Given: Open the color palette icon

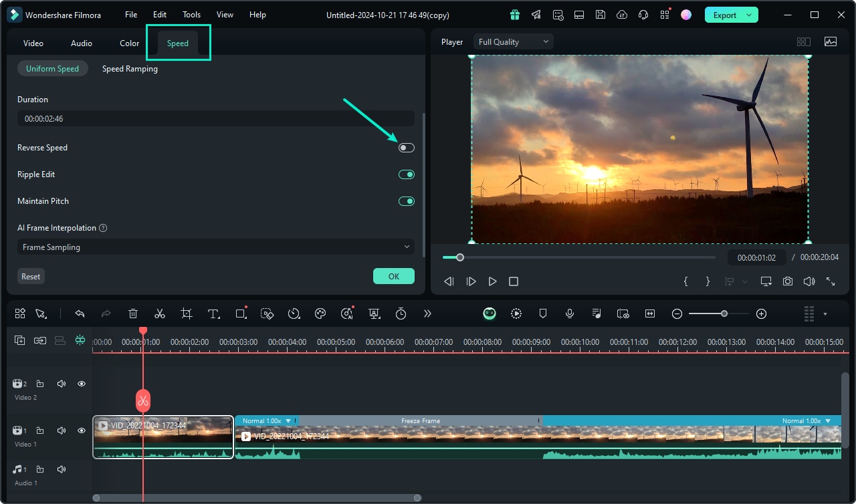Looking at the screenshot, I should [x=320, y=313].
